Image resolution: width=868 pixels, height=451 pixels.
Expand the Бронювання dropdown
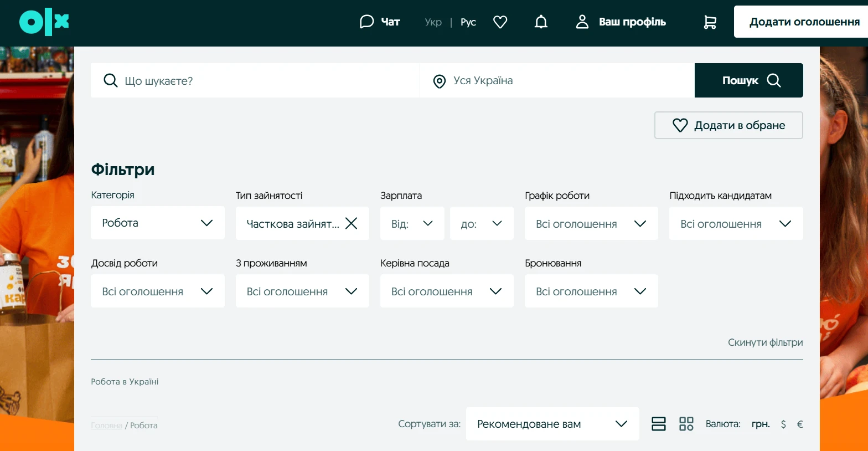click(591, 291)
